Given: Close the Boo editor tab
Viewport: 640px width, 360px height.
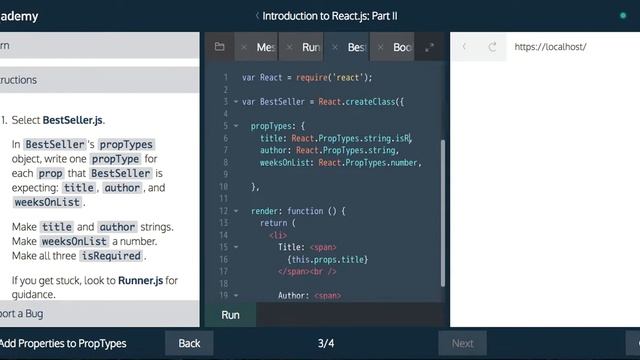Looking at the screenshot, I should point(380,47).
